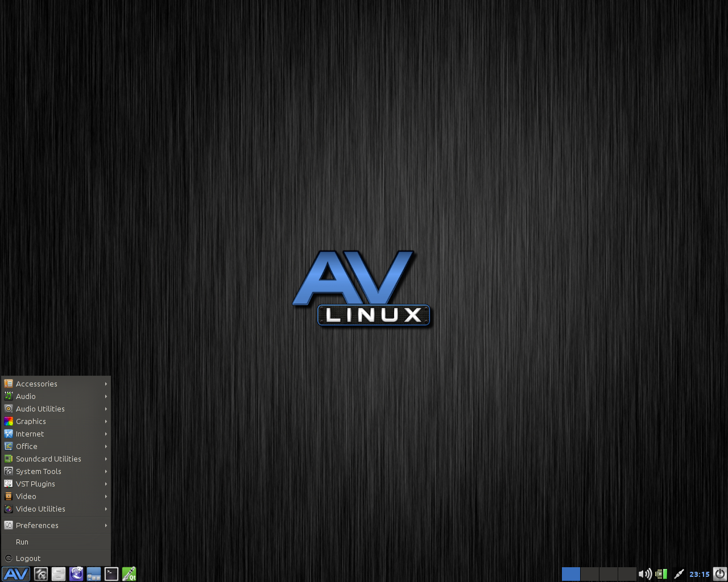Screen dimensions: 728x582
Task: Open the green Qt audio jack launcher
Action: click(129, 574)
